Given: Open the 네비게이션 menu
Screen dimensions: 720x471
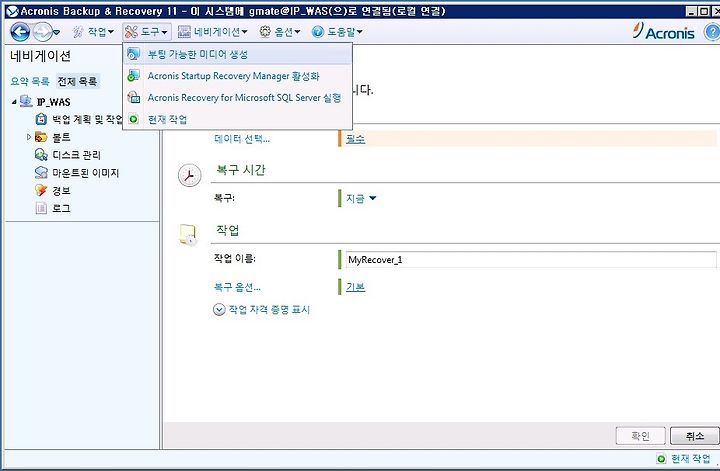Looking at the screenshot, I should (213, 32).
